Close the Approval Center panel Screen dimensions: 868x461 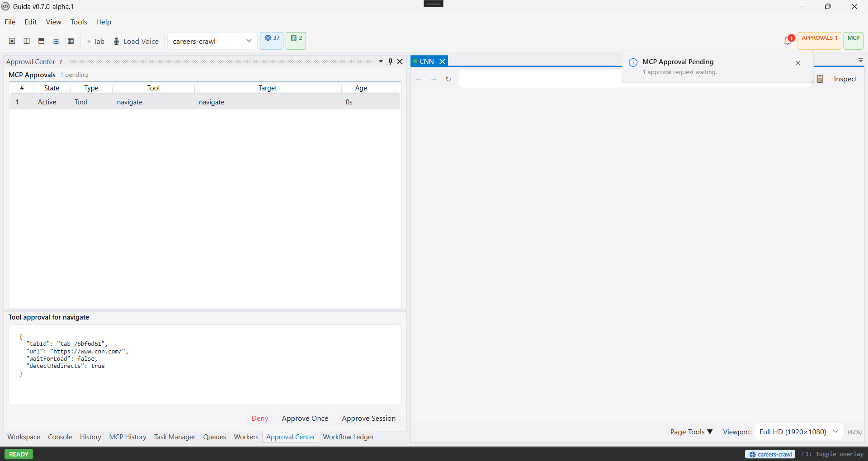click(x=400, y=61)
